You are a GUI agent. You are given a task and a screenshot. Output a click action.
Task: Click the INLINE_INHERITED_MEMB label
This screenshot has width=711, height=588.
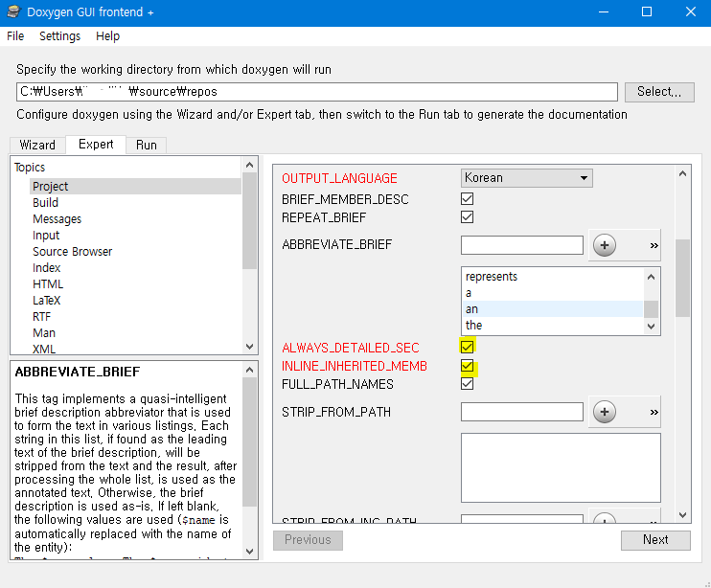point(355,366)
